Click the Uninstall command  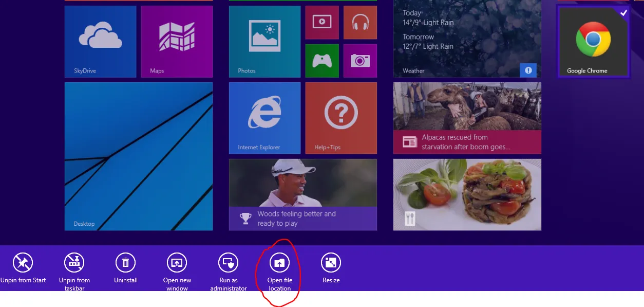[x=126, y=268]
